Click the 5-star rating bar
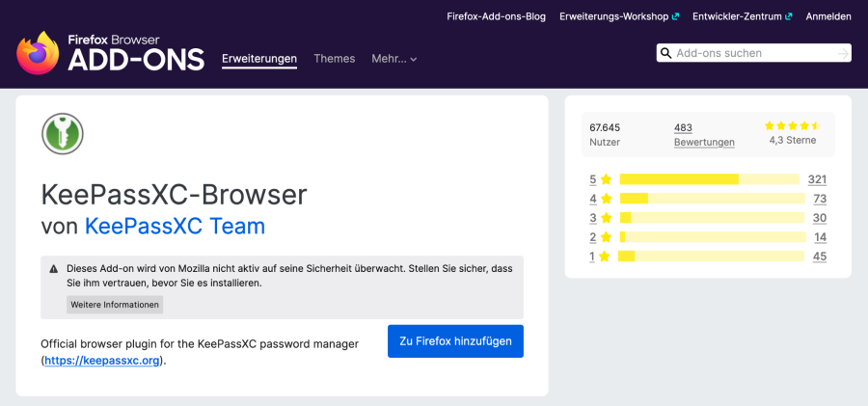 click(x=709, y=179)
